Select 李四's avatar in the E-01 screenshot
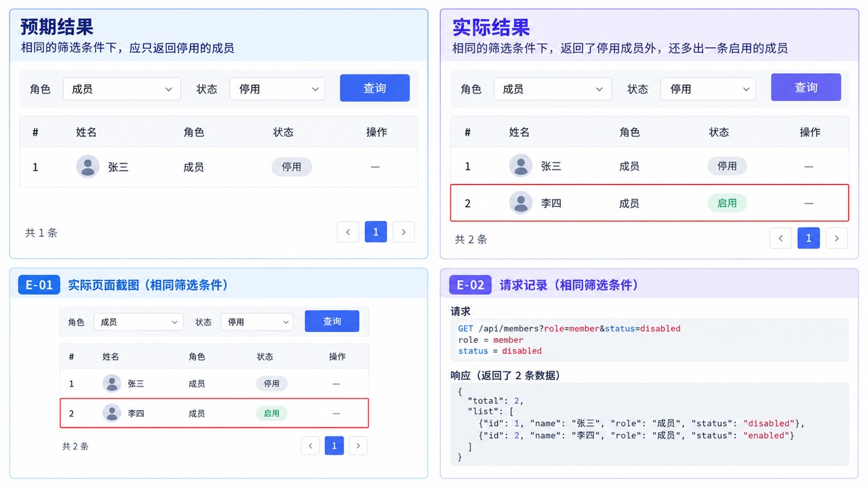This screenshot has height=488, width=868. point(112,413)
